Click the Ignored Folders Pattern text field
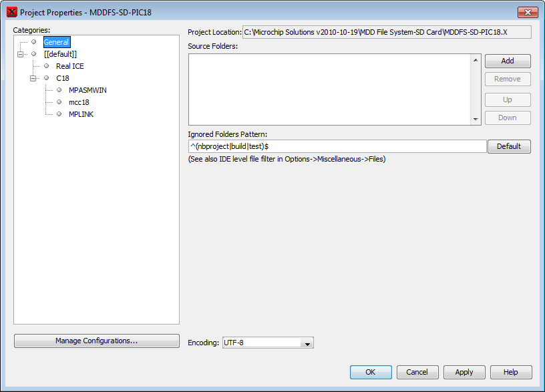 pyautogui.click(x=337, y=146)
